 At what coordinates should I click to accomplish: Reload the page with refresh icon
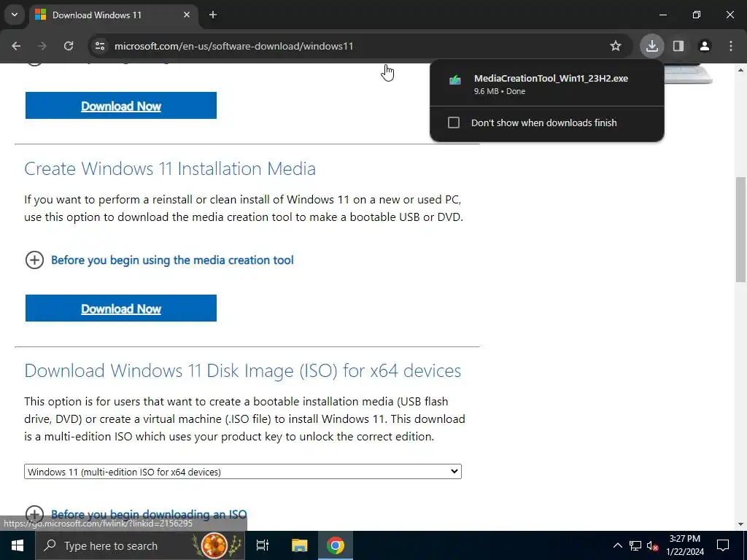point(69,46)
